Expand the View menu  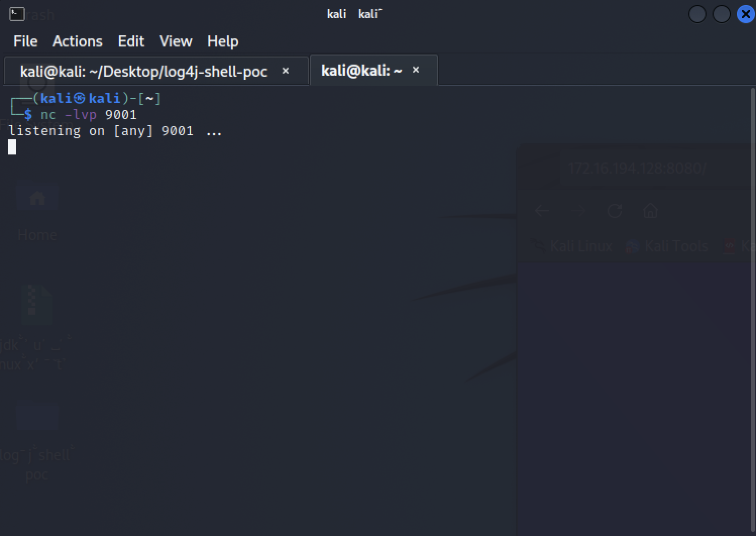(x=176, y=41)
